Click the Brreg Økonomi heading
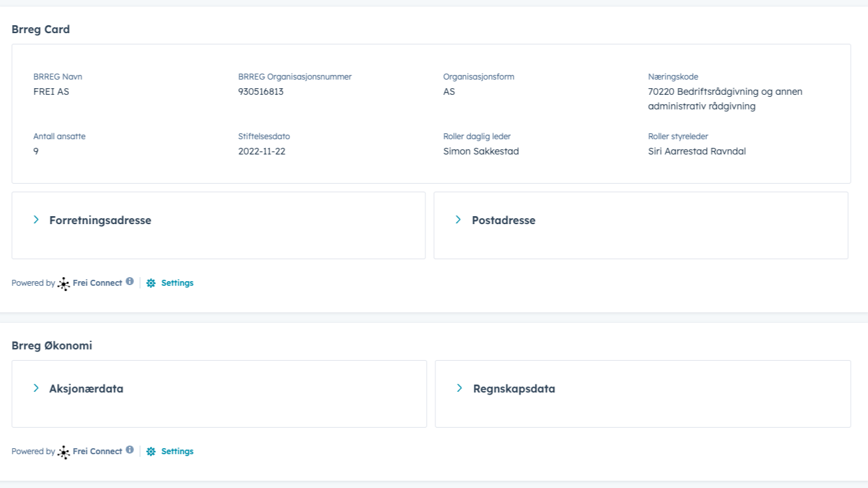 click(52, 345)
